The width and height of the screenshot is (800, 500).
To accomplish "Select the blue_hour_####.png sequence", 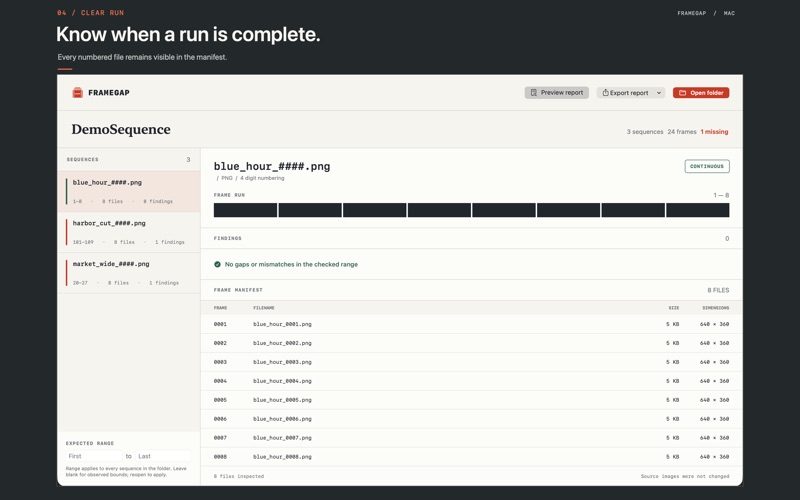I will pyautogui.click(x=129, y=191).
